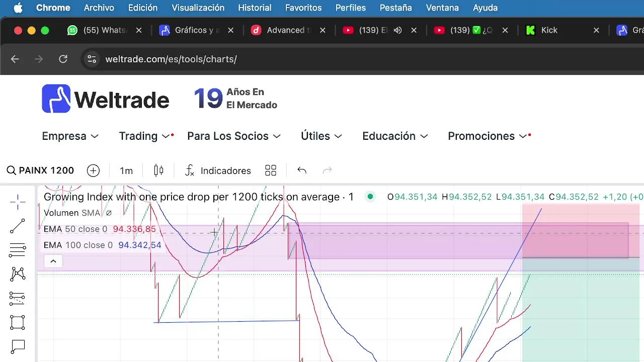This screenshot has width=644, height=362.
Task: Select the text callout annotation tool
Action: pos(18,346)
